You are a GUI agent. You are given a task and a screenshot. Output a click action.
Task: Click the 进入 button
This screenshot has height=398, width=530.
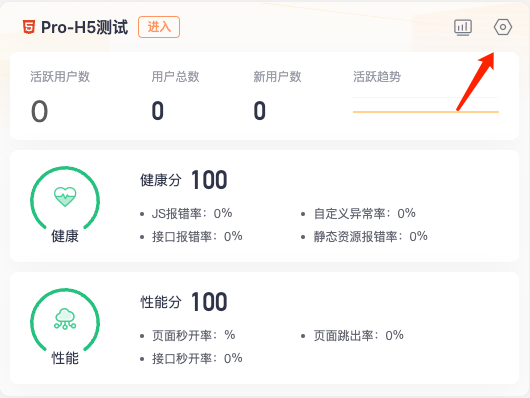pos(159,27)
